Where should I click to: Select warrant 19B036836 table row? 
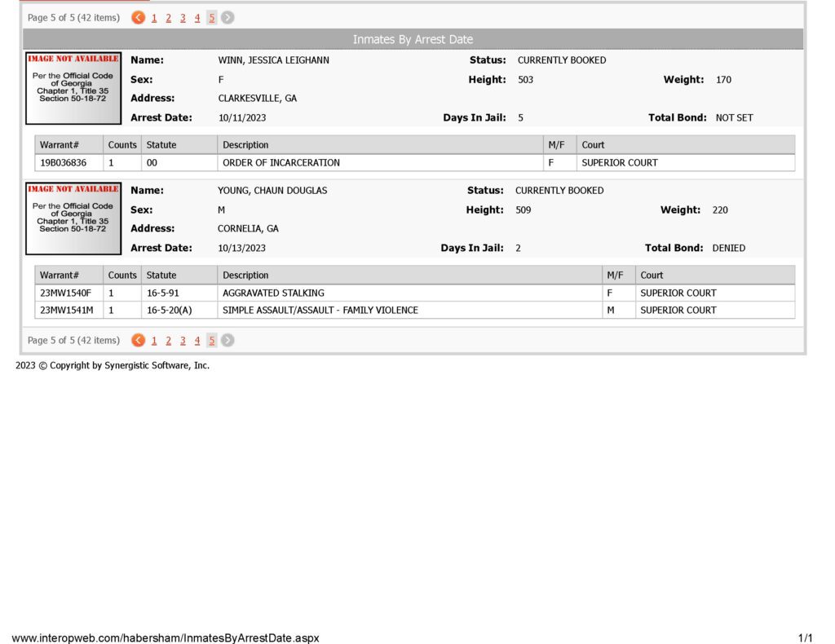coord(415,163)
